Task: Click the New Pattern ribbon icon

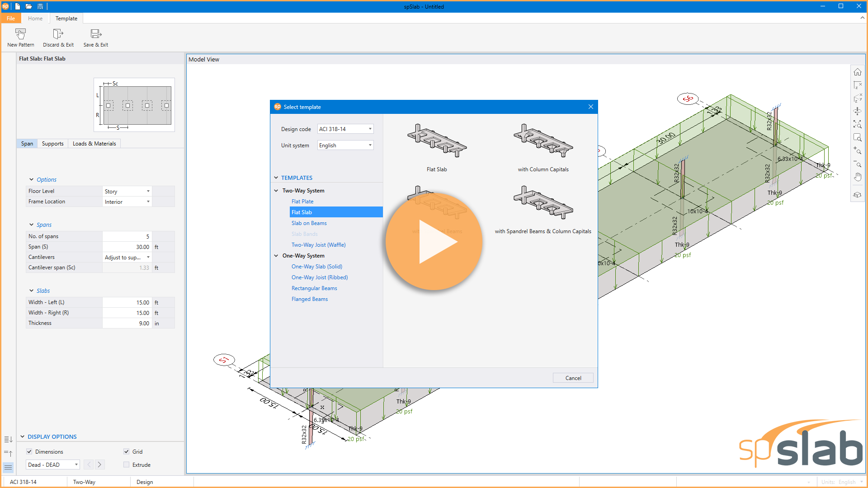Action: coord(20,34)
